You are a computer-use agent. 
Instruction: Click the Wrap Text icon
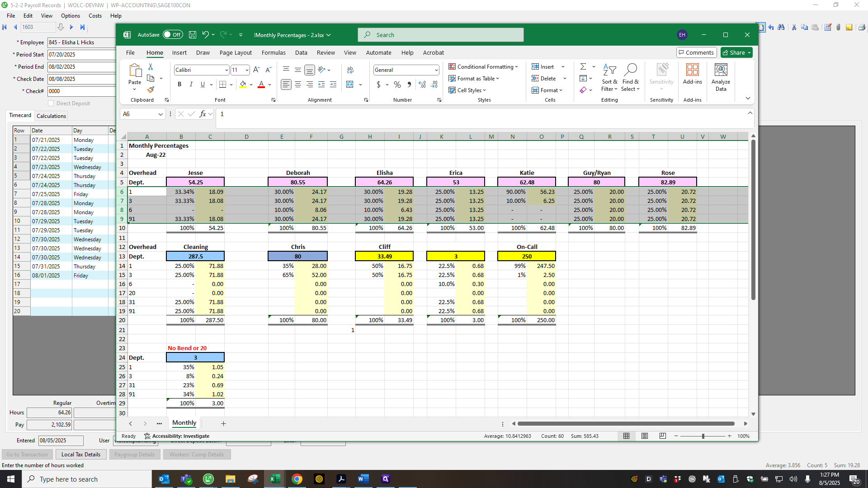350,70
